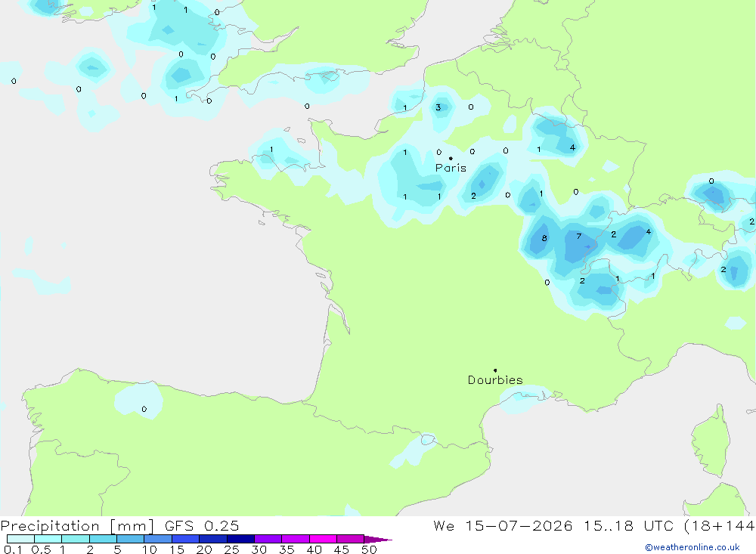Pick the 15–20 mm legend color swatch
The height and width of the screenshot is (554, 756).
(186, 539)
